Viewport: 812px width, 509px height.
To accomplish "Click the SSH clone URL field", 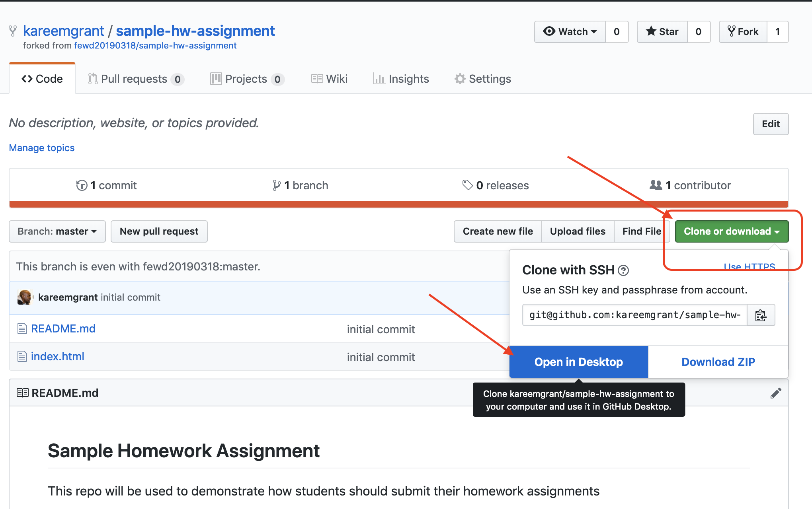I will point(635,315).
